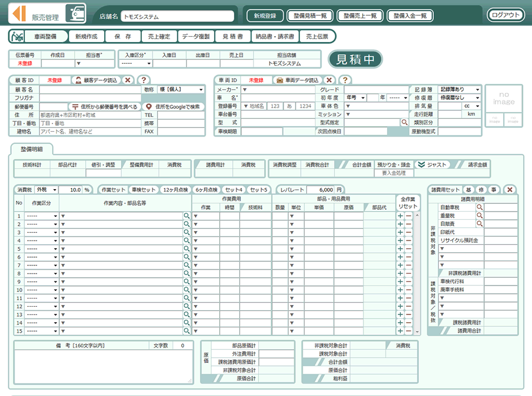Click the 修 expense set button
This screenshot has height=396, width=532.
[481, 190]
